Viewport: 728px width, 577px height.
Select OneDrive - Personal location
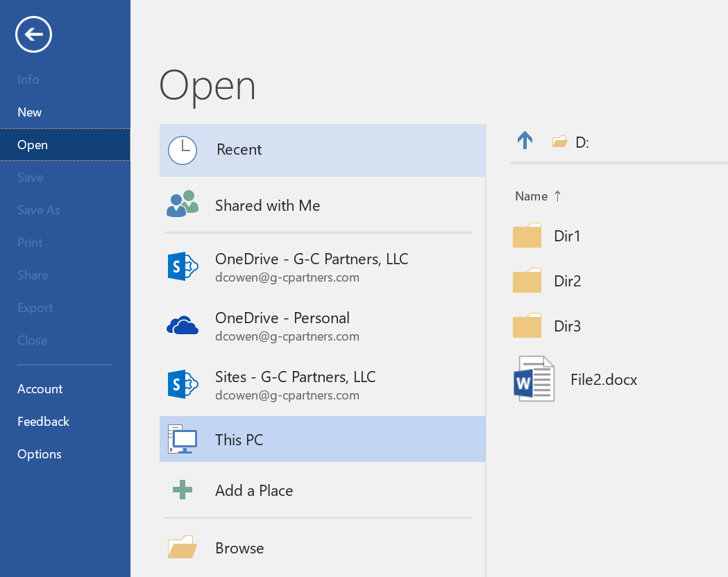click(x=282, y=318)
